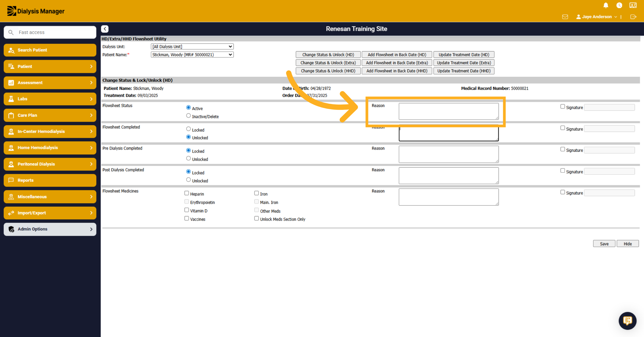Expand the Peritoneal Dialysis menu
This screenshot has height=337, width=644.
tap(50, 164)
